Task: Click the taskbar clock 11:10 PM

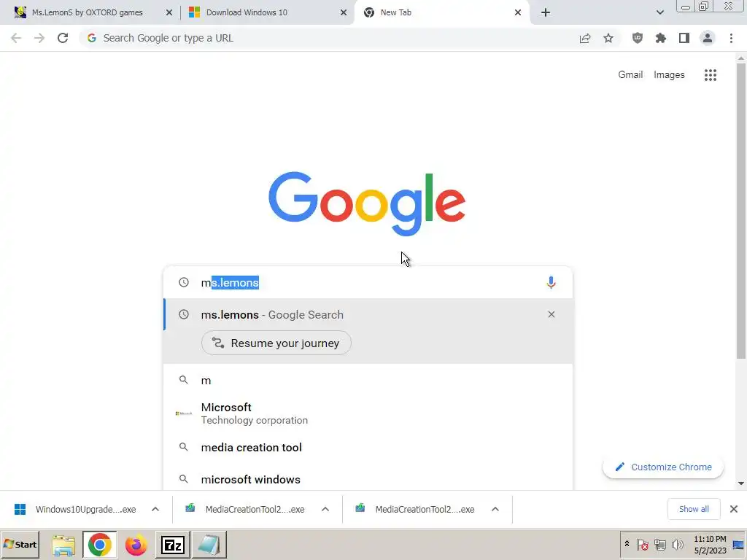Action: click(x=710, y=539)
